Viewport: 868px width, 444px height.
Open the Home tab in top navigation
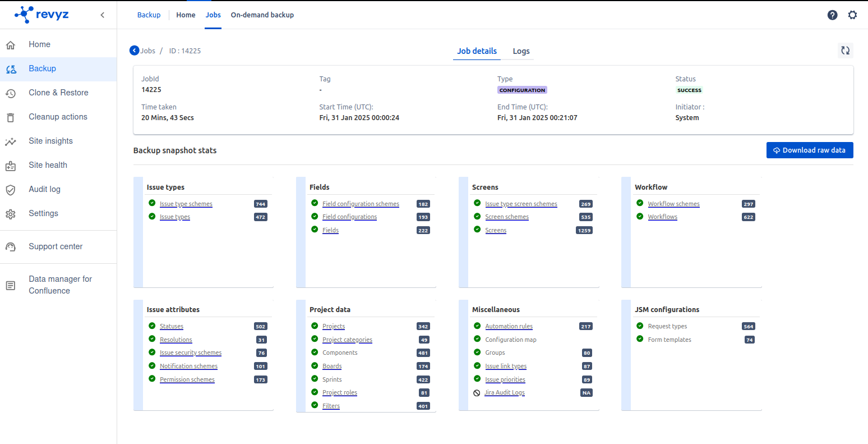pos(186,15)
